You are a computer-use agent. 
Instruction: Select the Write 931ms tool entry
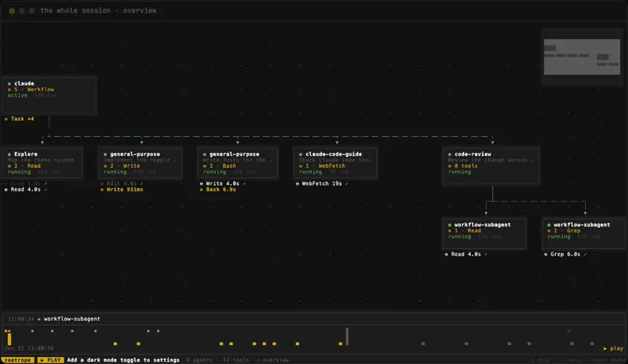click(x=122, y=189)
